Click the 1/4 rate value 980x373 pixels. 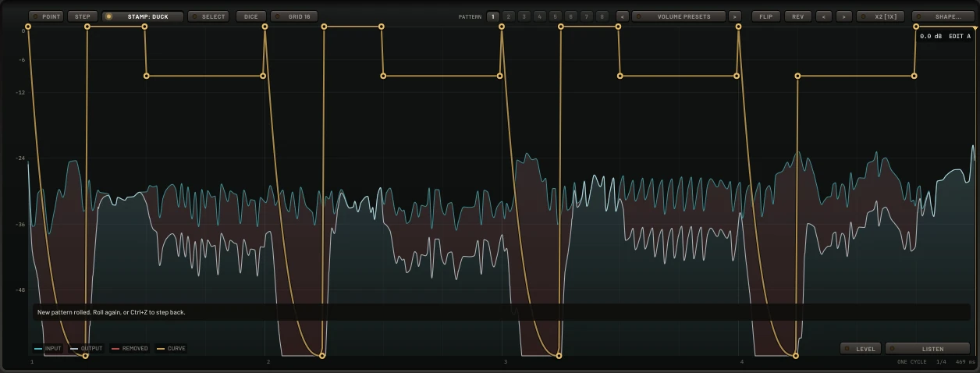click(x=942, y=362)
